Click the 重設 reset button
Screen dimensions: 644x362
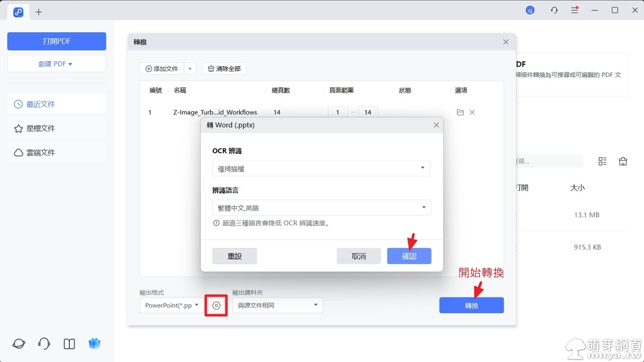coord(234,256)
